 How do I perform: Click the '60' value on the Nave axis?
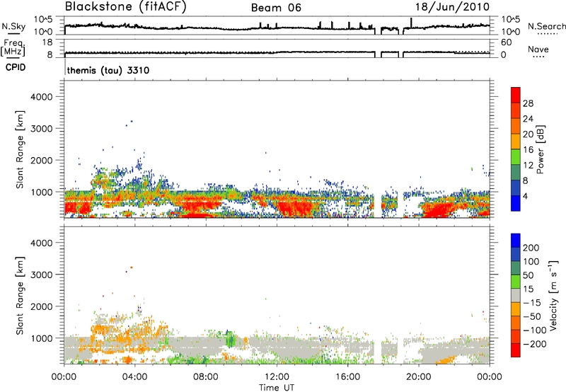tap(506, 42)
